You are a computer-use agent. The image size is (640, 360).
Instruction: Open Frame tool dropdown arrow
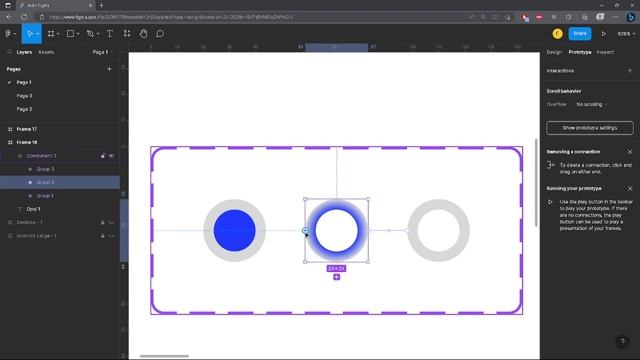[58, 34]
